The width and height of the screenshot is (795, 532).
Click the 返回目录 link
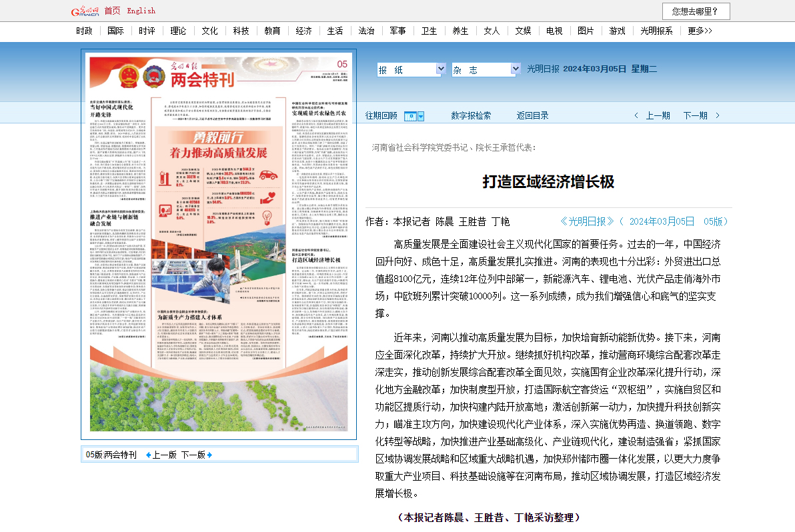click(x=532, y=115)
